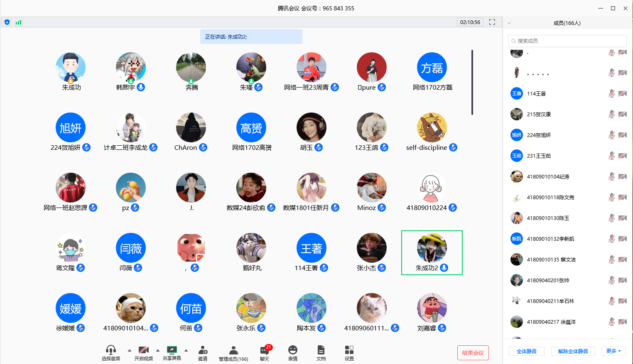Toggle microphone for 114王著 in member list
The width and height of the screenshot is (633, 364).
pyautogui.click(x=611, y=93)
